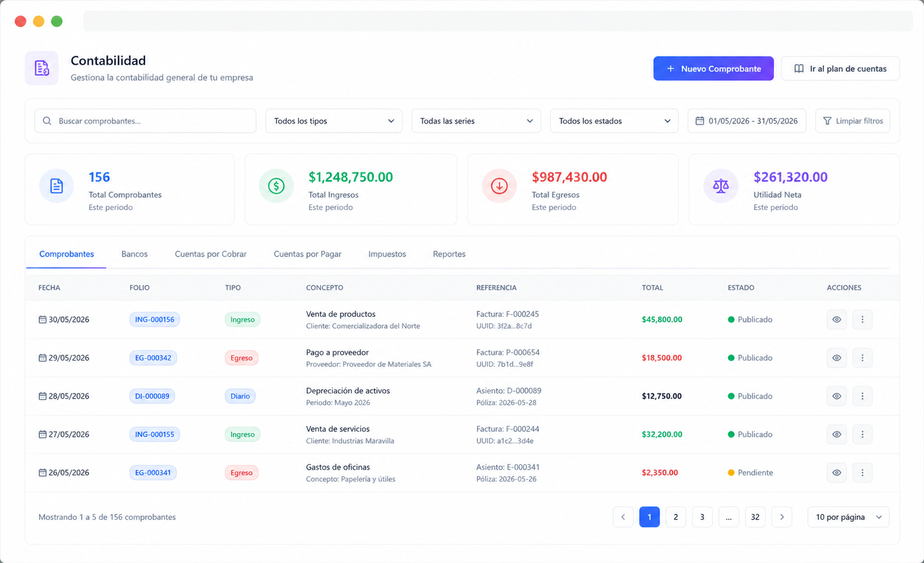Click Factura: P-000654 reference text
The height and width of the screenshot is (563, 924).
point(508,352)
